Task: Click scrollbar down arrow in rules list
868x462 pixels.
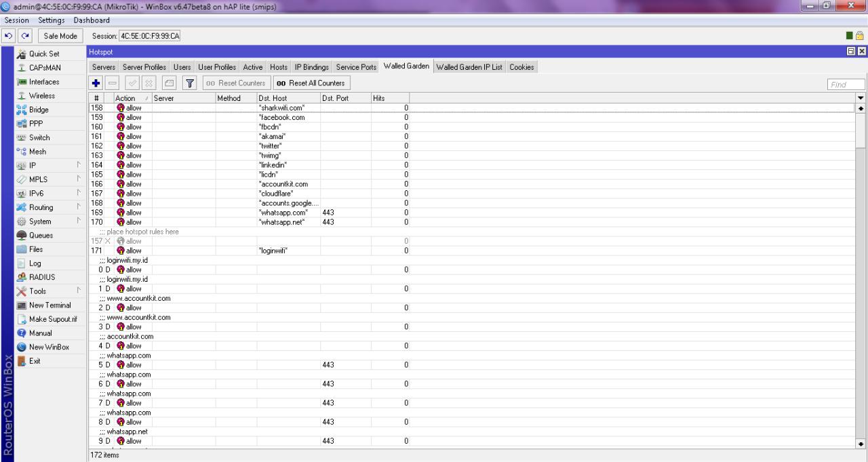Action: point(861,444)
